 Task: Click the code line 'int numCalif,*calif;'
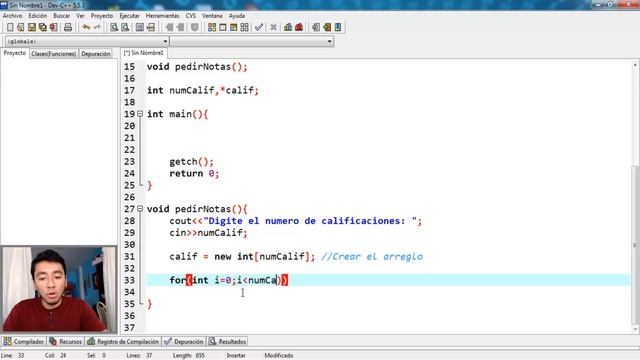point(203,90)
